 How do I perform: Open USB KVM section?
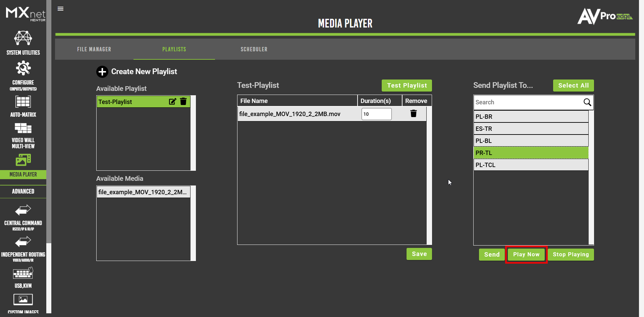tap(23, 277)
